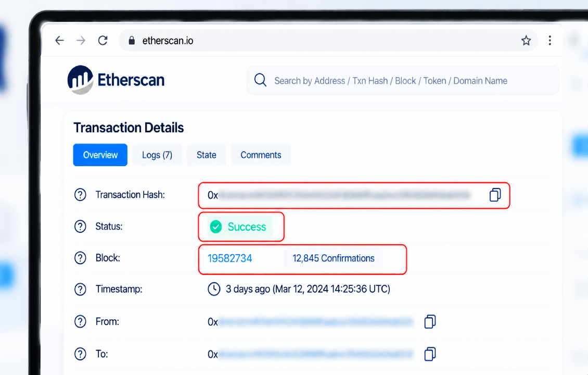Viewport: 588px width, 375px height.
Task: Click help icon beside Timestamp
Action: (80, 290)
